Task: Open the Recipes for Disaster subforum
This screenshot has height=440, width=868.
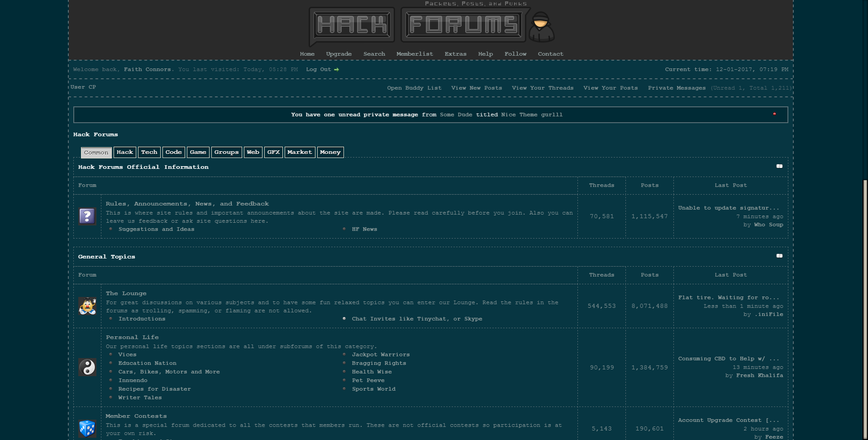Action: (x=155, y=389)
